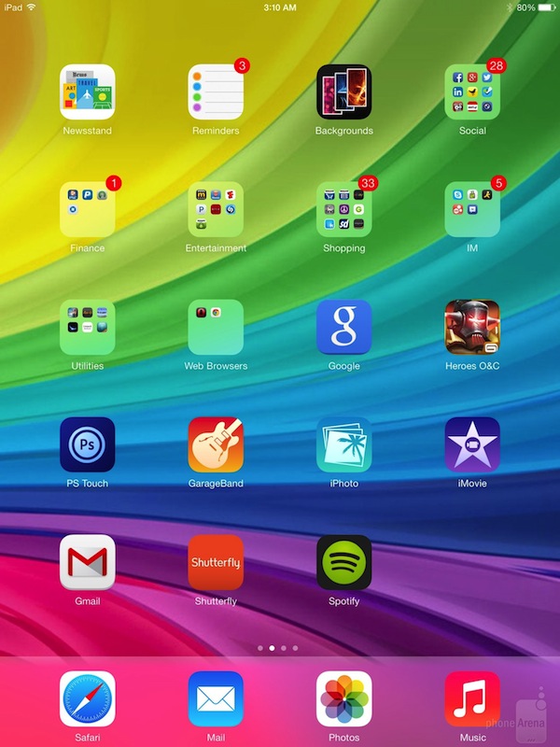
Task: Tap the Shopping folder badge showing 33
Action: click(x=368, y=183)
